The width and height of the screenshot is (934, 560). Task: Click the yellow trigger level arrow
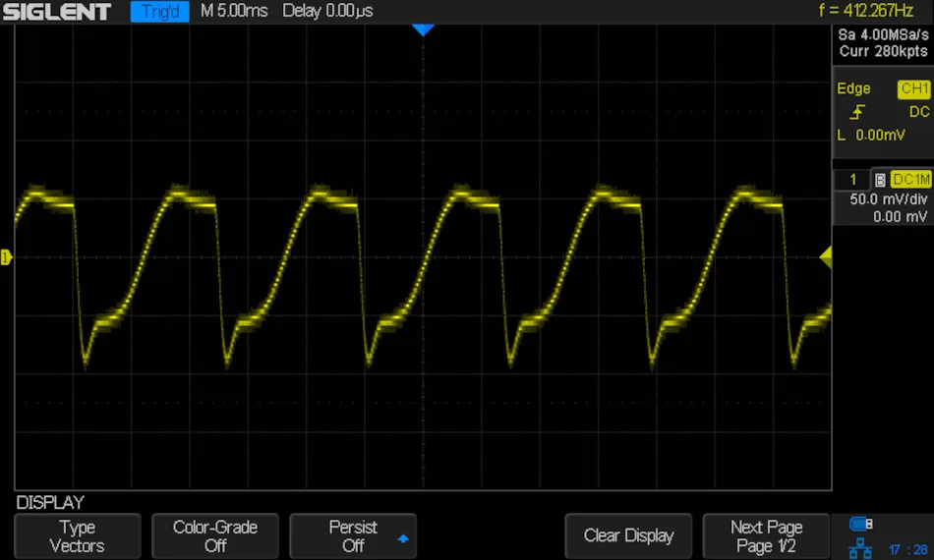[826, 257]
